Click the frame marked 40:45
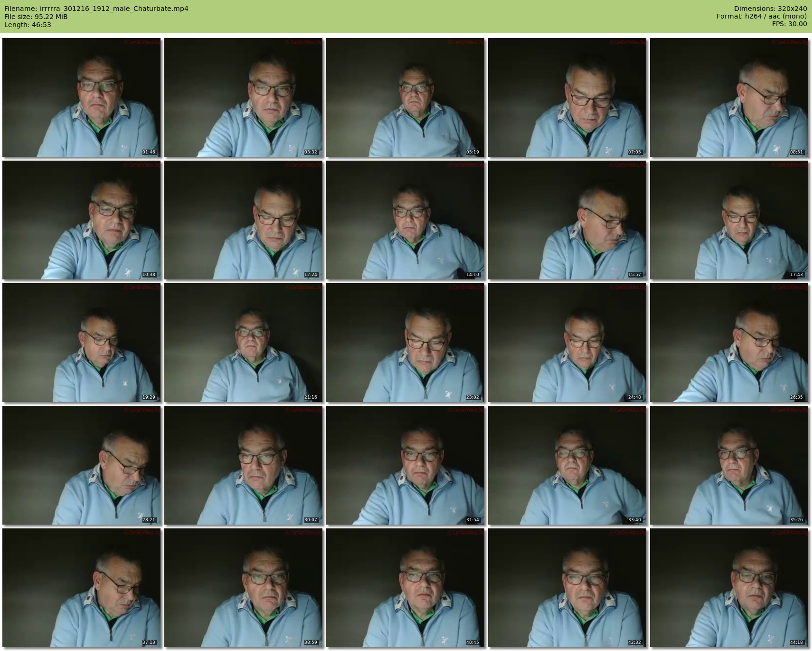Viewport: 812px width, 651px height. point(406,588)
